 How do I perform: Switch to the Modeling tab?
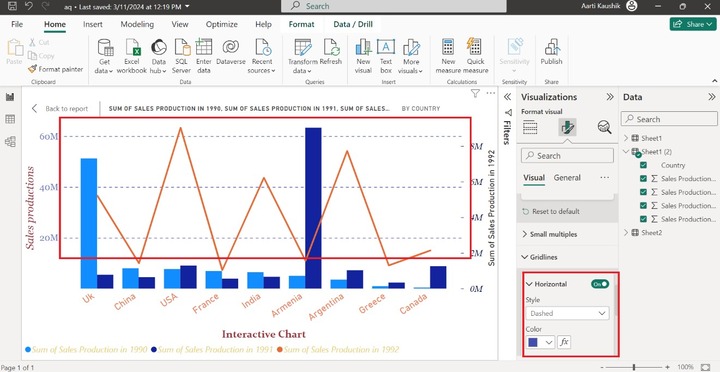click(x=137, y=24)
